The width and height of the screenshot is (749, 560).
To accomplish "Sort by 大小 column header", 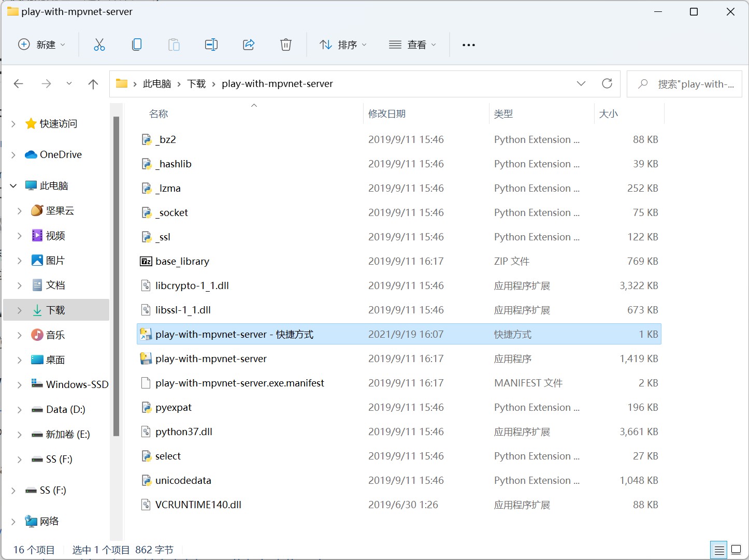I will [x=609, y=114].
